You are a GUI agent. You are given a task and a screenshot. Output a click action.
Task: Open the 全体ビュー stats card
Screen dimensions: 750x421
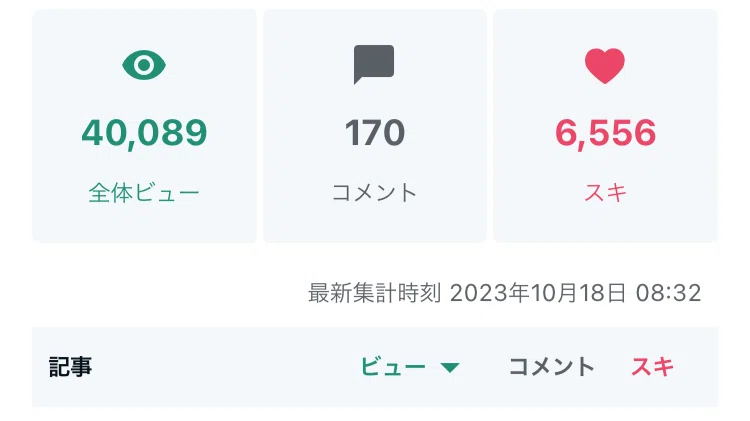pos(144,126)
